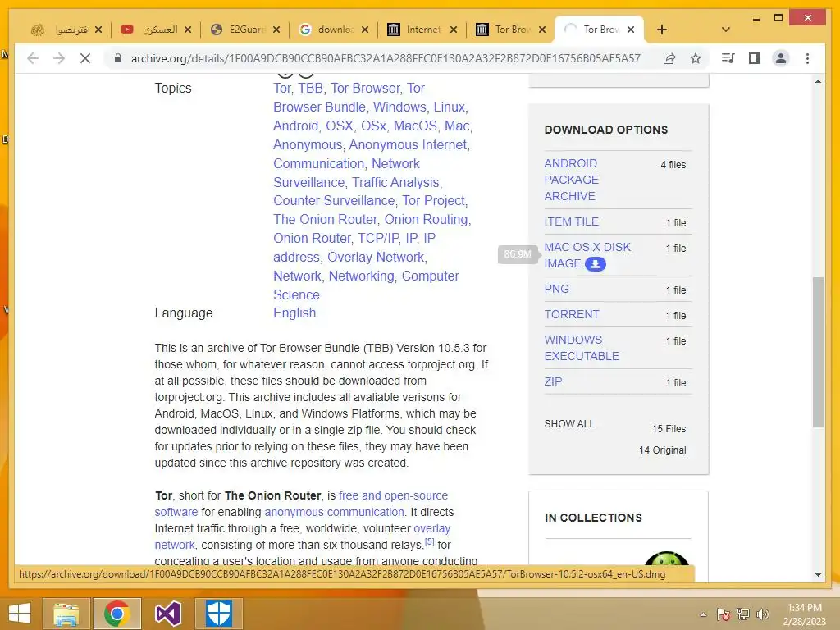840x630 pixels.
Task: Open PNG download option
Action: click(557, 289)
